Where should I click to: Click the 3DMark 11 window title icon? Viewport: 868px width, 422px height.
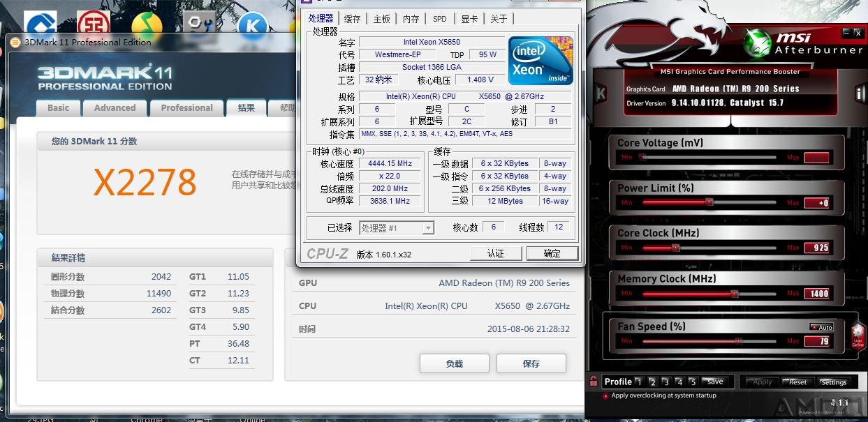15,43
